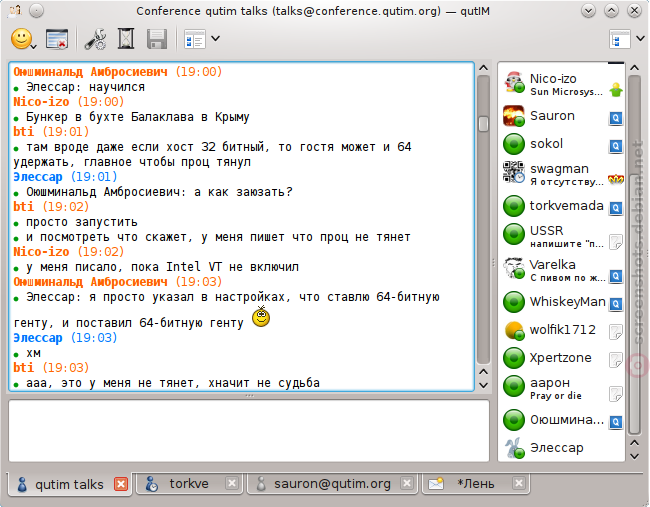Expand the arrow beside the list icon
The width and height of the screenshot is (650, 507).
pyautogui.click(x=215, y=39)
